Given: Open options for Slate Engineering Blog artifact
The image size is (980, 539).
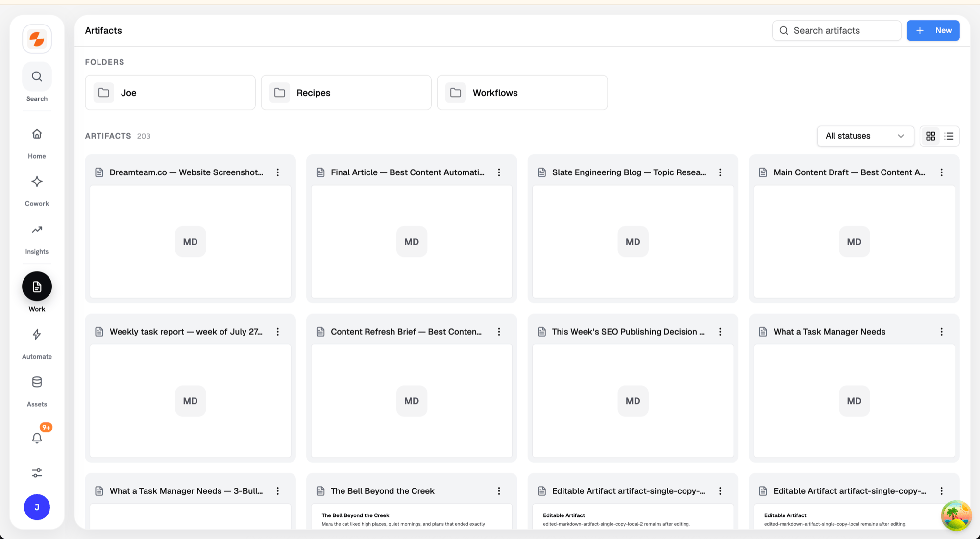Looking at the screenshot, I should 720,172.
